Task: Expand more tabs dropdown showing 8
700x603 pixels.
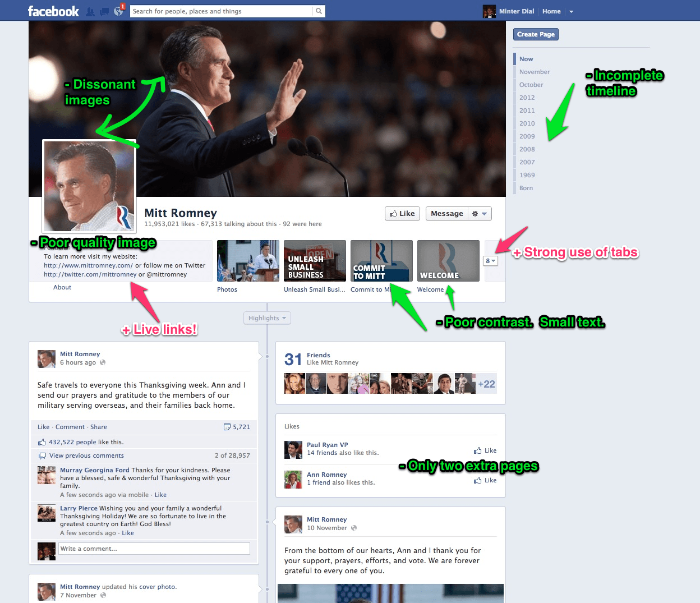Action: pyautogui.click(x=490, y=261)
